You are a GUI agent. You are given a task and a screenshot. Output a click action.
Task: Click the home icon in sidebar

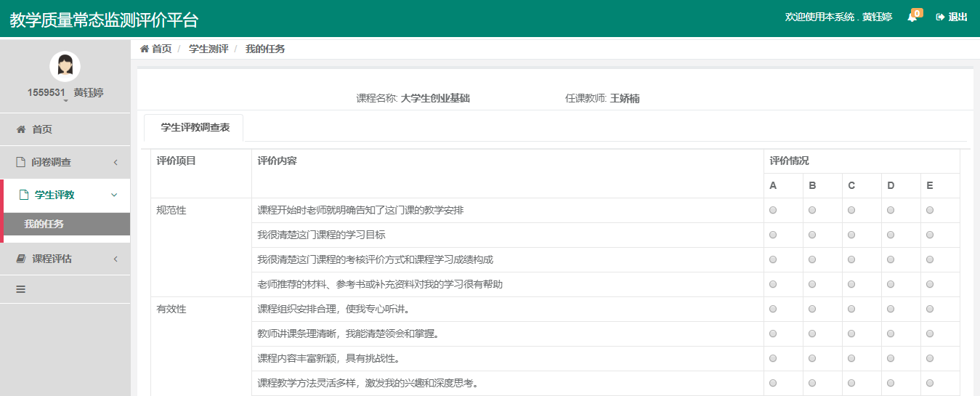coord(21,129)
